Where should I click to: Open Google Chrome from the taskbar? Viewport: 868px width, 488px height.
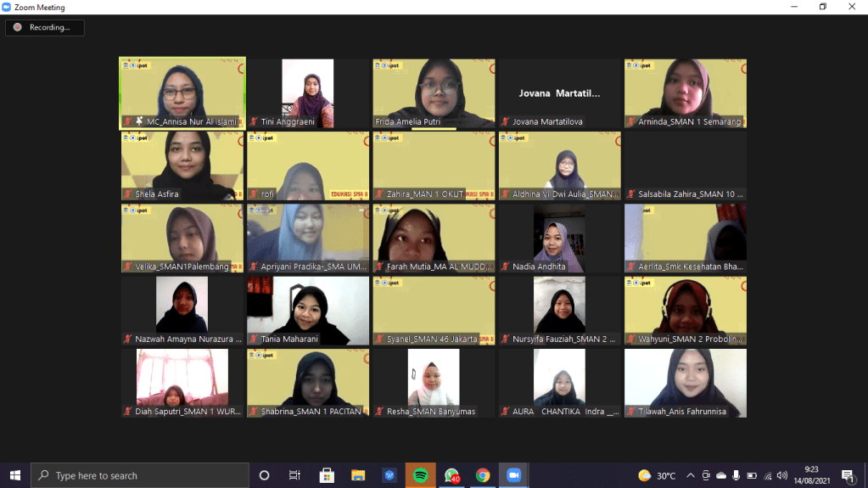[x=483, y=475]
